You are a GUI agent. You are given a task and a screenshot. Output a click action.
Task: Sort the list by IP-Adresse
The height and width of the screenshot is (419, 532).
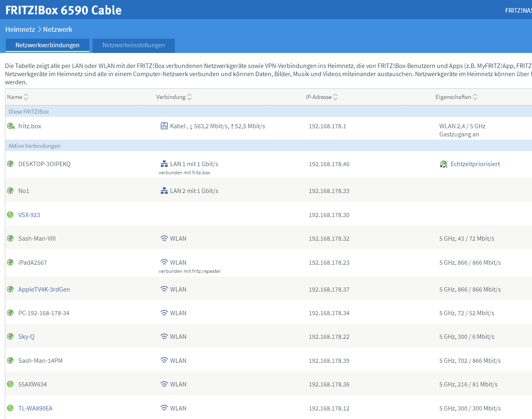point(322,97)
